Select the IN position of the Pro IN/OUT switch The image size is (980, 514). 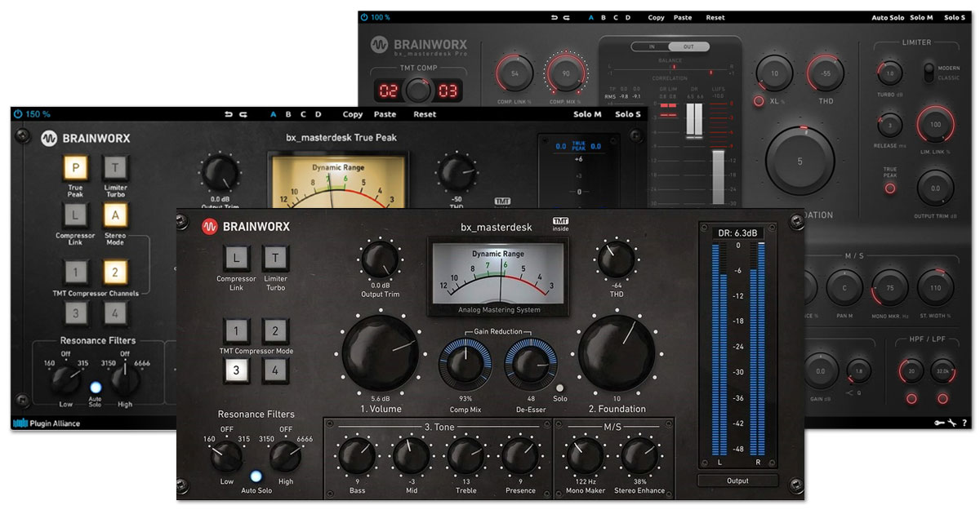[x=653, y=47]
